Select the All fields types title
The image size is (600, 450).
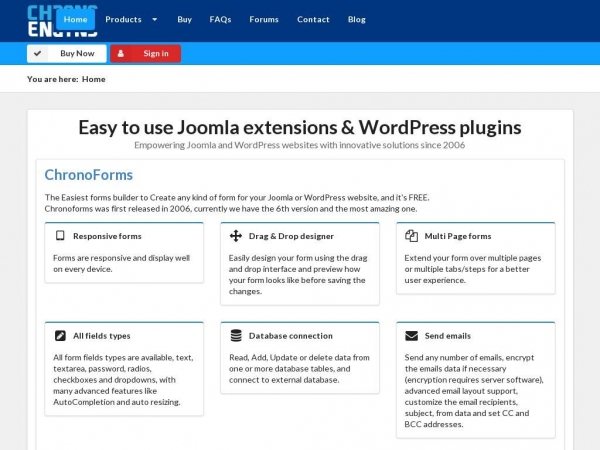pyautogui.click(x=102, y=336)
